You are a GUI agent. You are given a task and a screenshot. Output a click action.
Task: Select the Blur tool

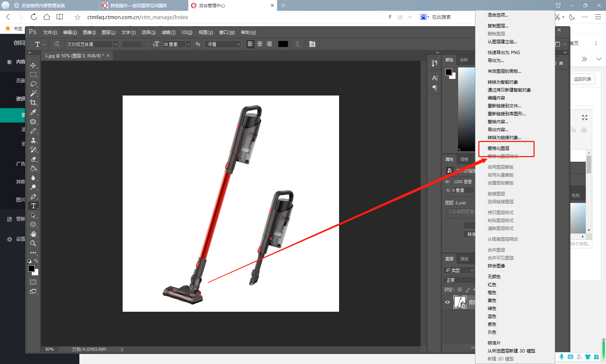click(33, 178)
